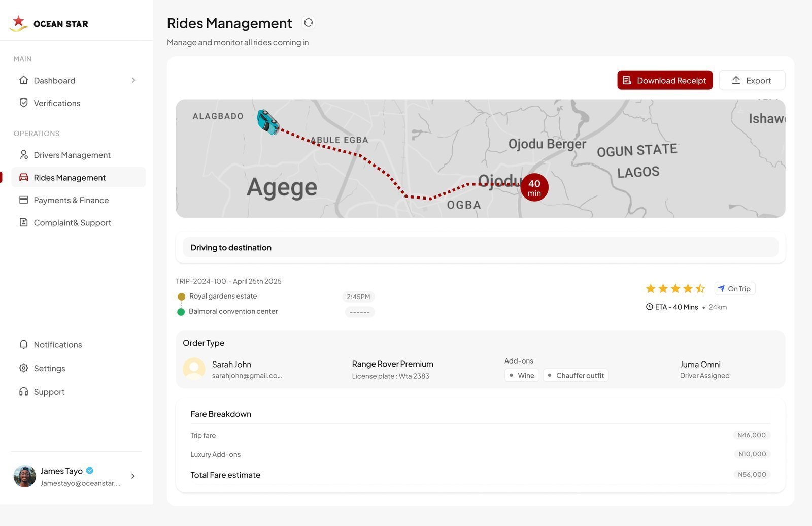The image size is (812, 526).
Task: Click the Export button
Action: tap(752, 80)
